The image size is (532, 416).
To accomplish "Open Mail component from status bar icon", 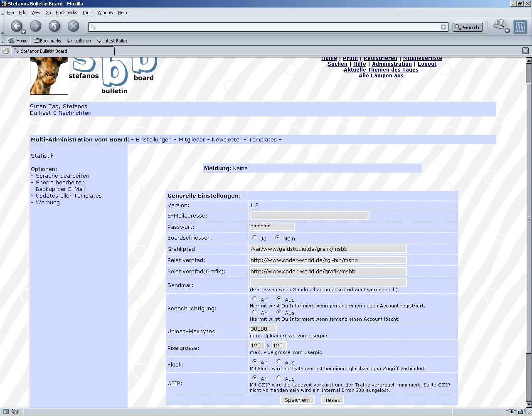I will [x=15, y=411].
